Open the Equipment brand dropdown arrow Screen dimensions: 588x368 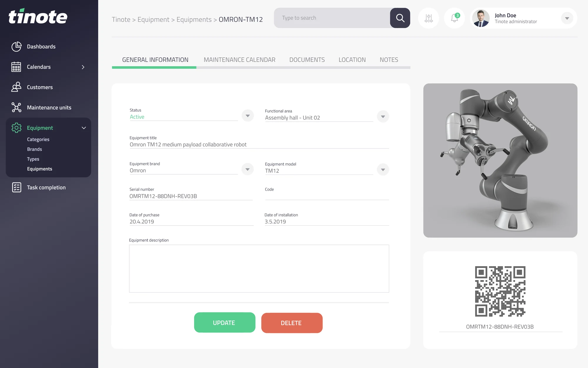coord(248,169)
